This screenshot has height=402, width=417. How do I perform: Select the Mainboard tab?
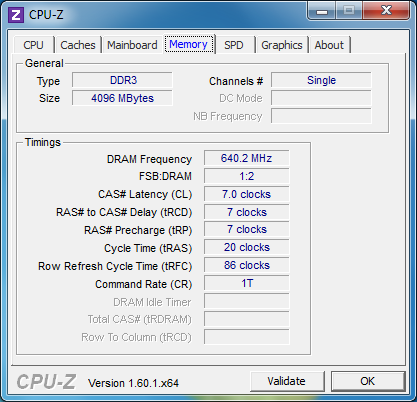tap(132, 45)
